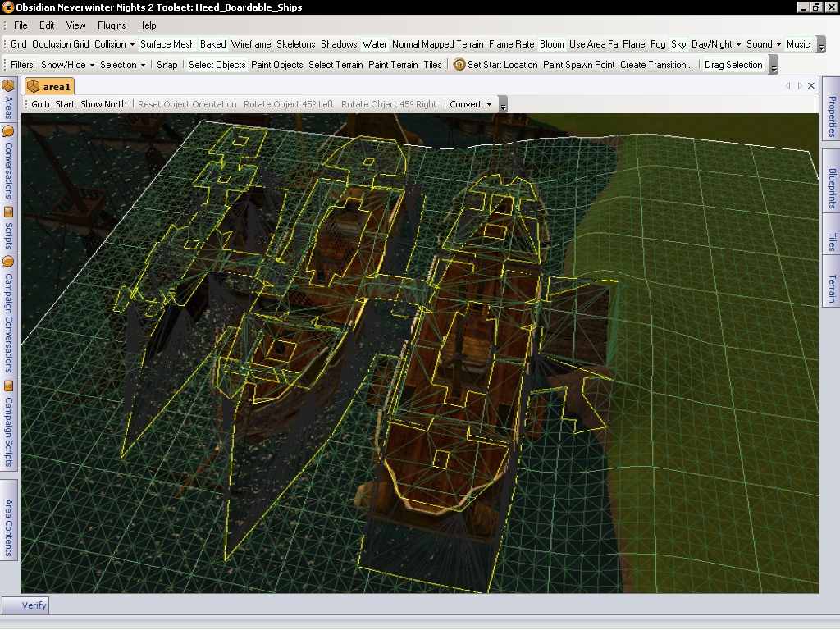
Task: Open the Convert dropdown menu
Action: point(471,104)
